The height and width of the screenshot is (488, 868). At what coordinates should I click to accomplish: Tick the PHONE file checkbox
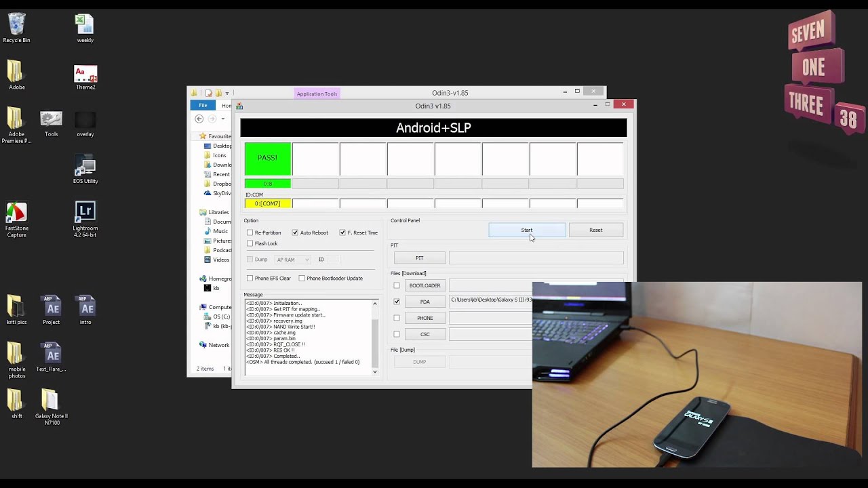point(397,318)
